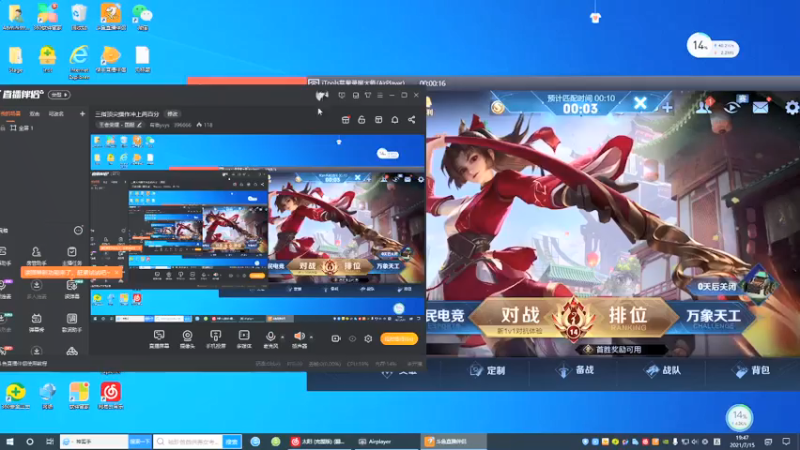Click the Windows Start button

[10, 441]
